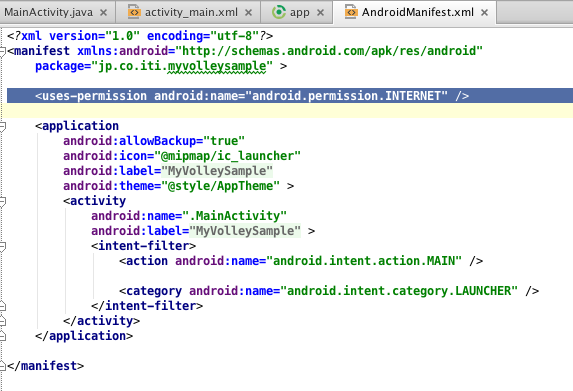Click the opening <intent-filter> tag

[144, 246]
